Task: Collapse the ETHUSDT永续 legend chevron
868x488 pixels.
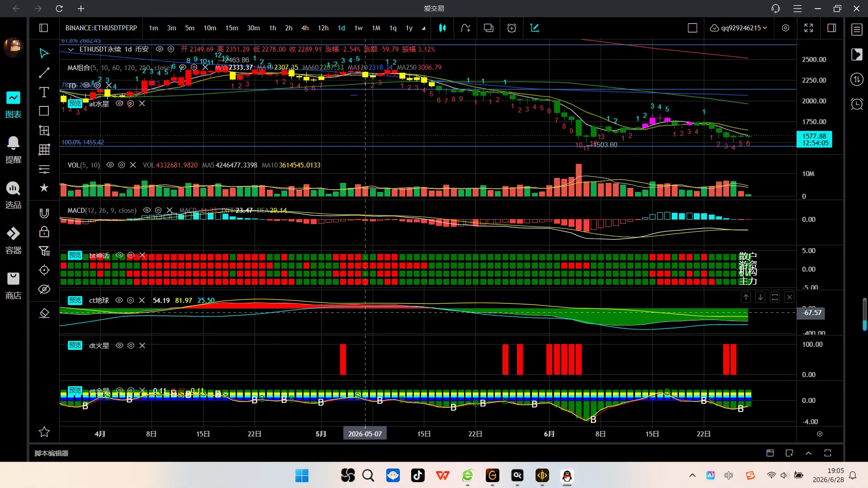Action: pos(71,49)
